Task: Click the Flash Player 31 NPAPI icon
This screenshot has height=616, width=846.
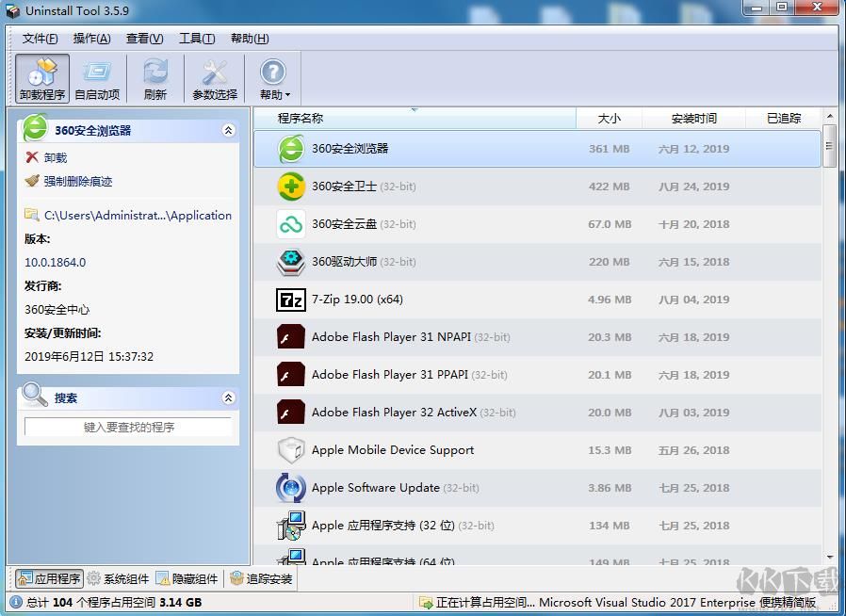Action: click(x=291, y=337)
